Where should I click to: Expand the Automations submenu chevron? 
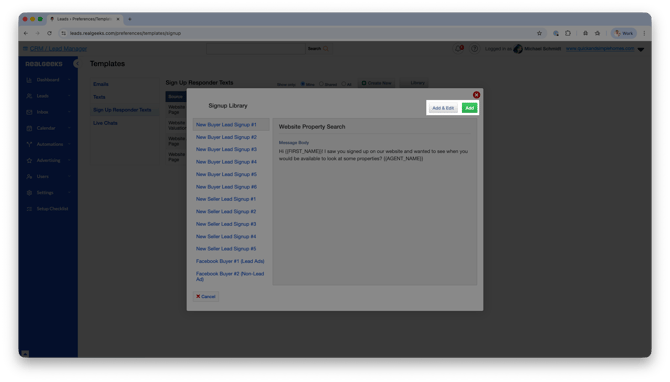point(69,144)
